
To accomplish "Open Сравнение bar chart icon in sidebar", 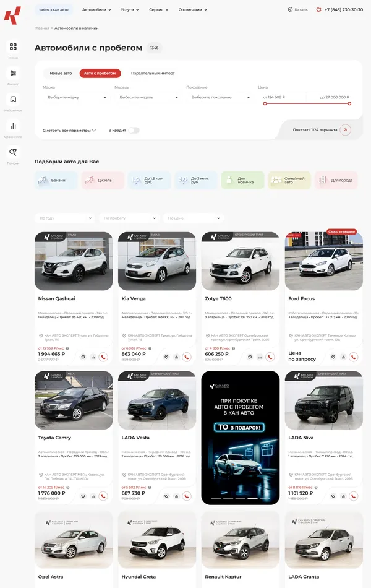I will [x=13, y=126].
